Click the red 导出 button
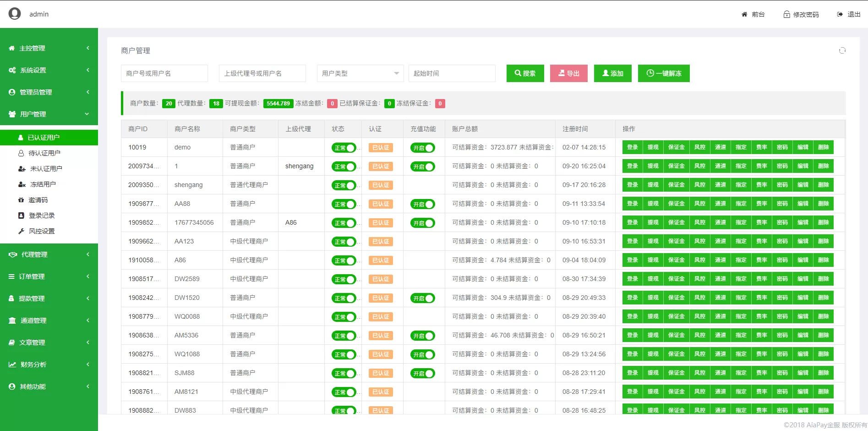The image size is (868, 431). tap(568, 73)
